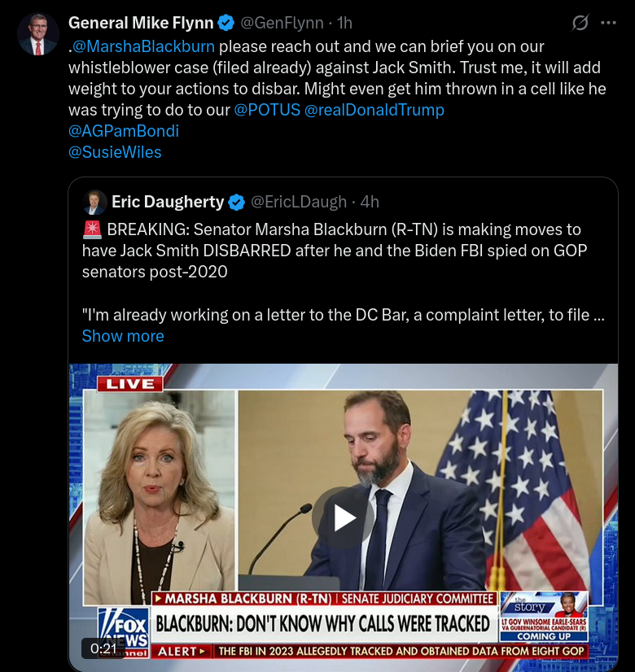Click the 1h post timestamp
635x672 pixels.
click(x=344, y=23)
